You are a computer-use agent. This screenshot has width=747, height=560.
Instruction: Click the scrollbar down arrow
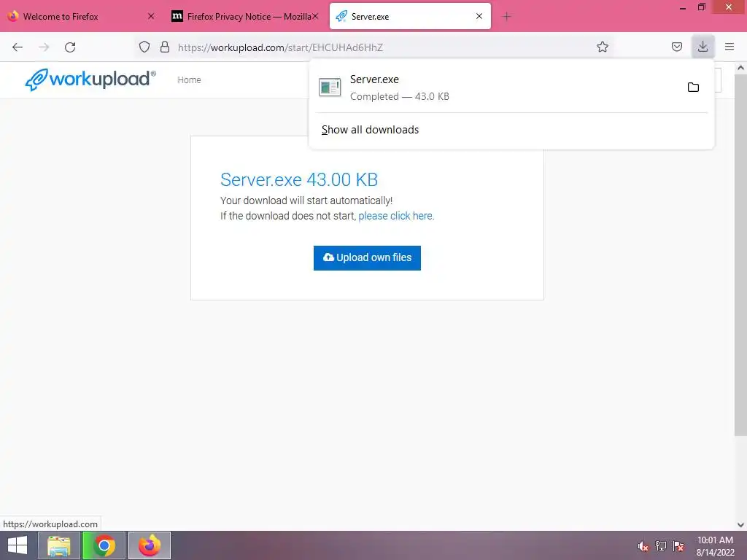click(x=740, y=525)
